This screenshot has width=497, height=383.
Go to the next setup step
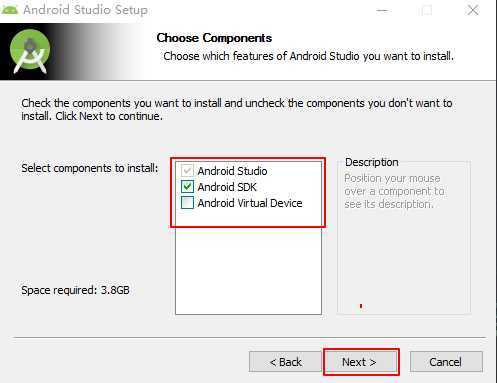coord(361,362)
